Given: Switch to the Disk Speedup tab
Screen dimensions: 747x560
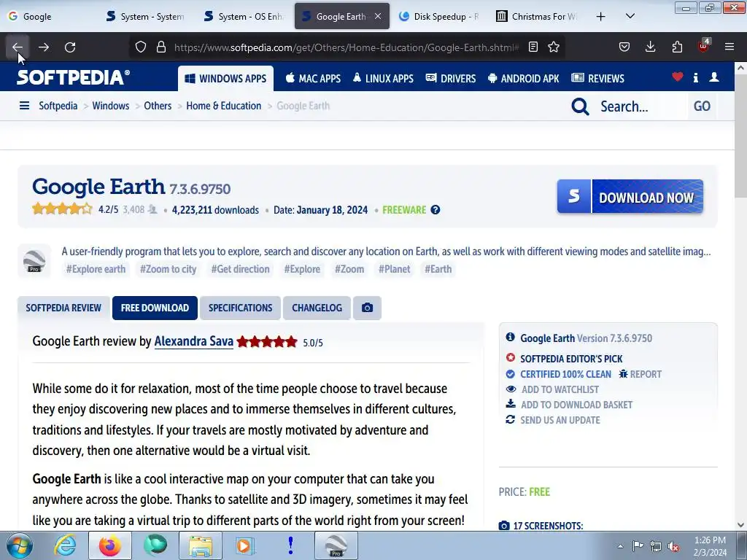Looking at the screenshot, I should (x=440, y=16).
